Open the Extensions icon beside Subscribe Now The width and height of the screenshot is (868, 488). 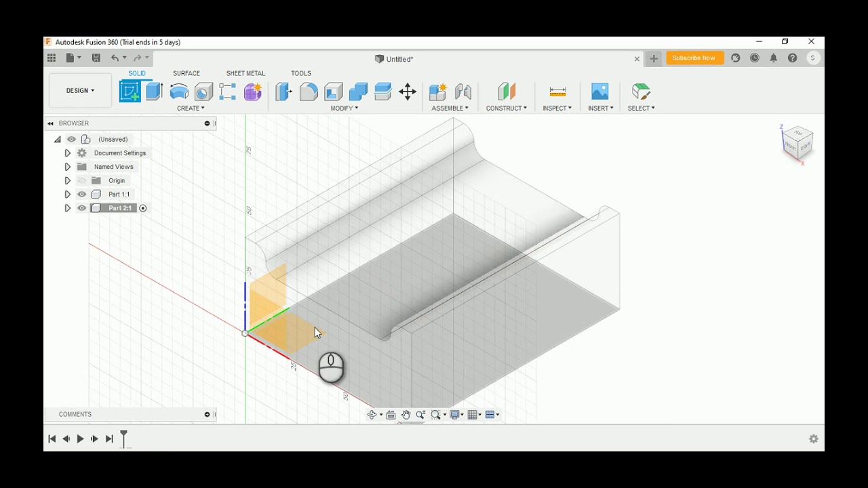coord(736,58)
